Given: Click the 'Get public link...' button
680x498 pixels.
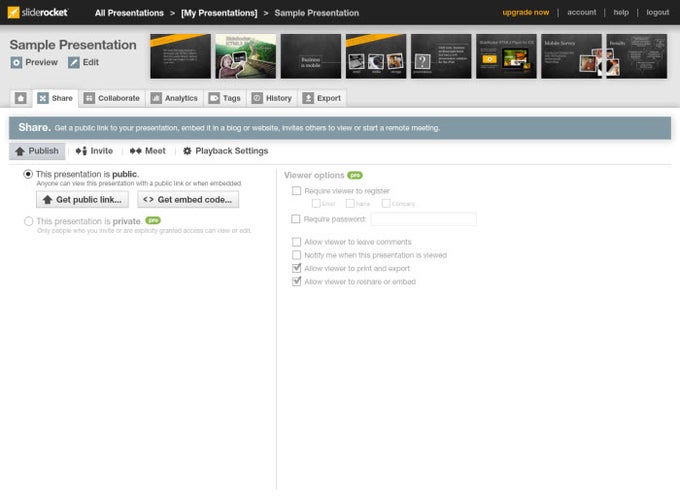Looking at the screenshot, I should (82, 200).
